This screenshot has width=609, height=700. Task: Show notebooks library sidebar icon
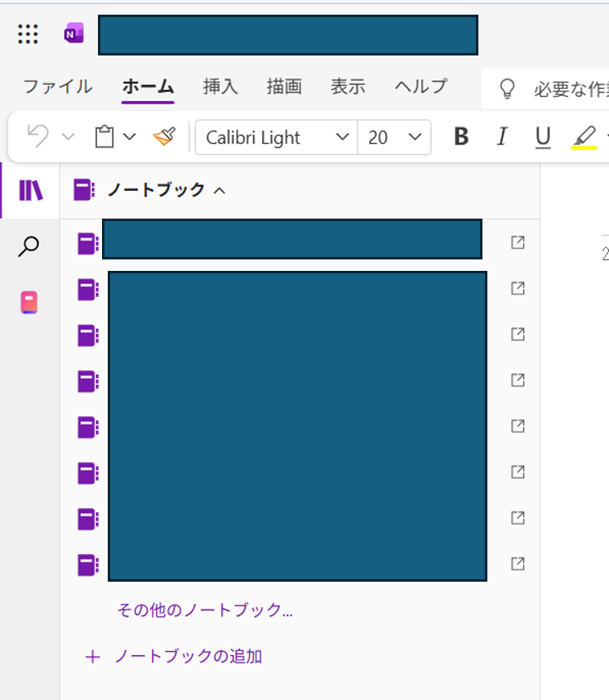pos(30,191)
